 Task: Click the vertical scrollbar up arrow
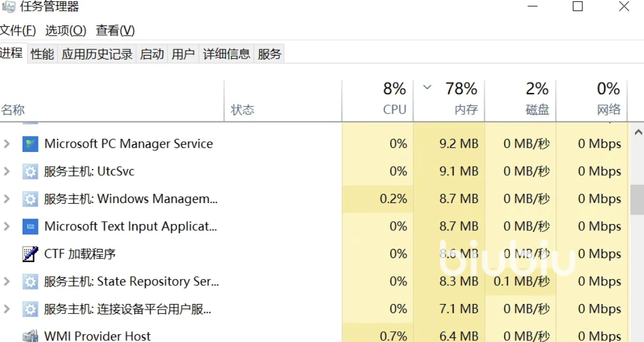pyautogui.click(x=638, y=133)
